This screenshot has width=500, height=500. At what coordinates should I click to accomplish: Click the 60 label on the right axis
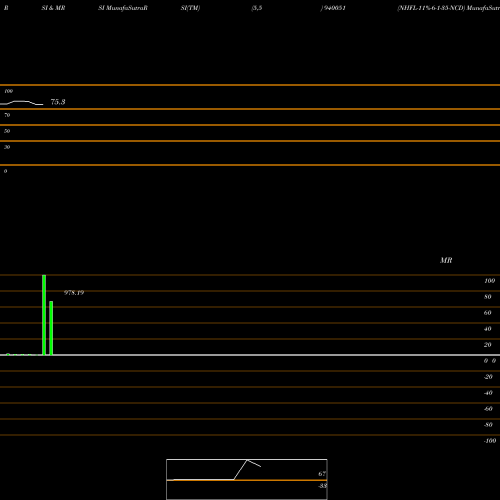point(487,313)
